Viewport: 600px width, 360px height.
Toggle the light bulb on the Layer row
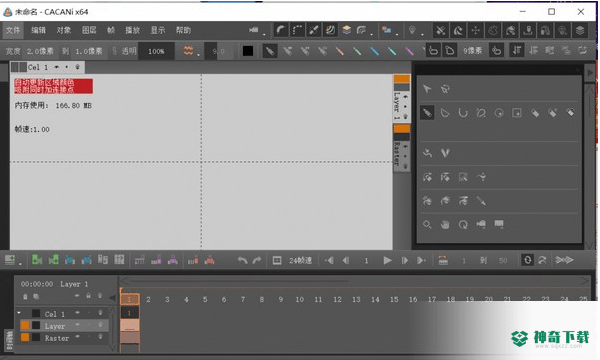(x=100, y=325)
